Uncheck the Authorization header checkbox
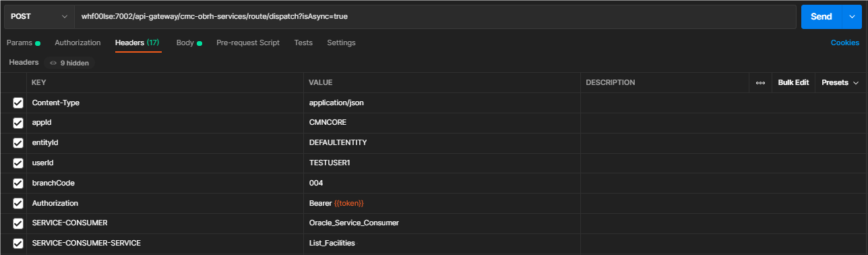Screen dimensions: 868x255 18,203
